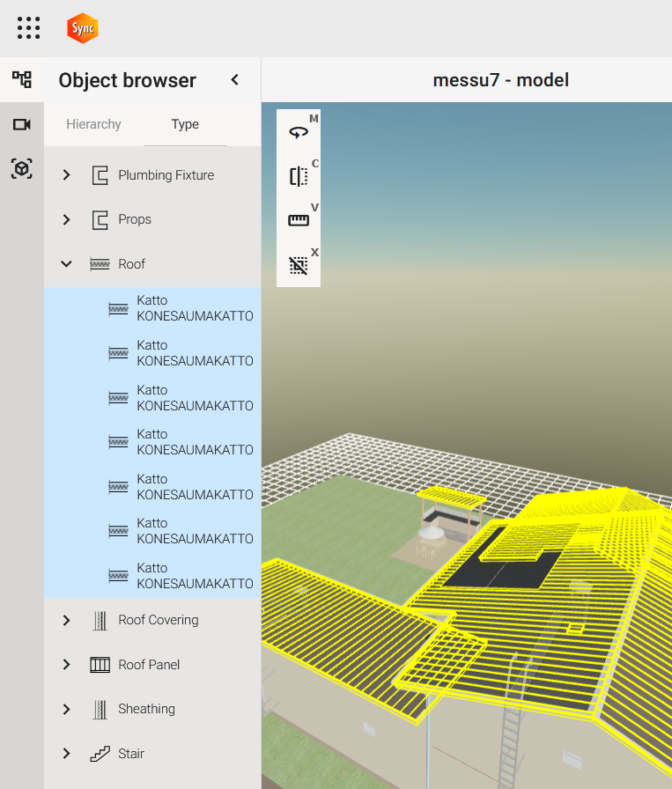Activate the clipping plane tool
Screen dimensions: 672x789
point(299,176)
